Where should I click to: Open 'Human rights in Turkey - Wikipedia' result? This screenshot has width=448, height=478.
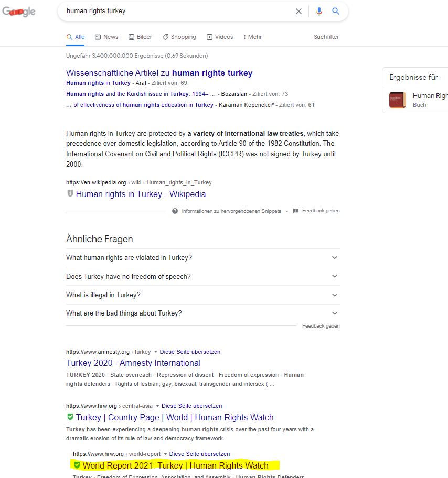[x=141, y=194]
